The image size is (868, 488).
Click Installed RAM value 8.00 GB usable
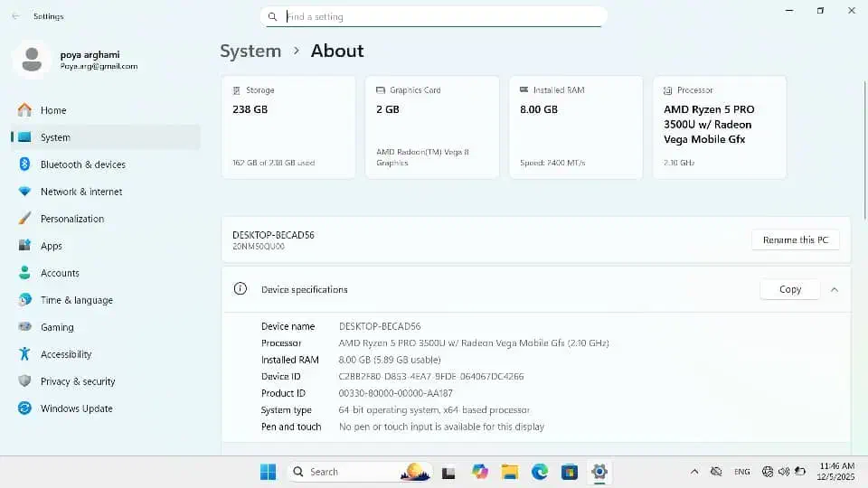pyautogui.click(x=390, y=360)
